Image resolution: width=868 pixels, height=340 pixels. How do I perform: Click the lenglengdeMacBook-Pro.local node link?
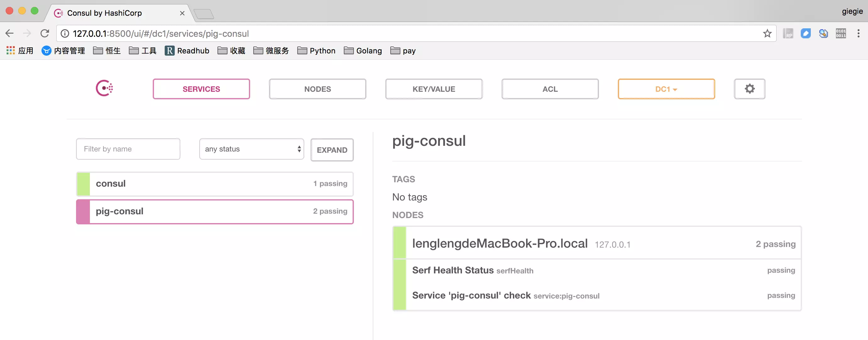pos(499,243)
